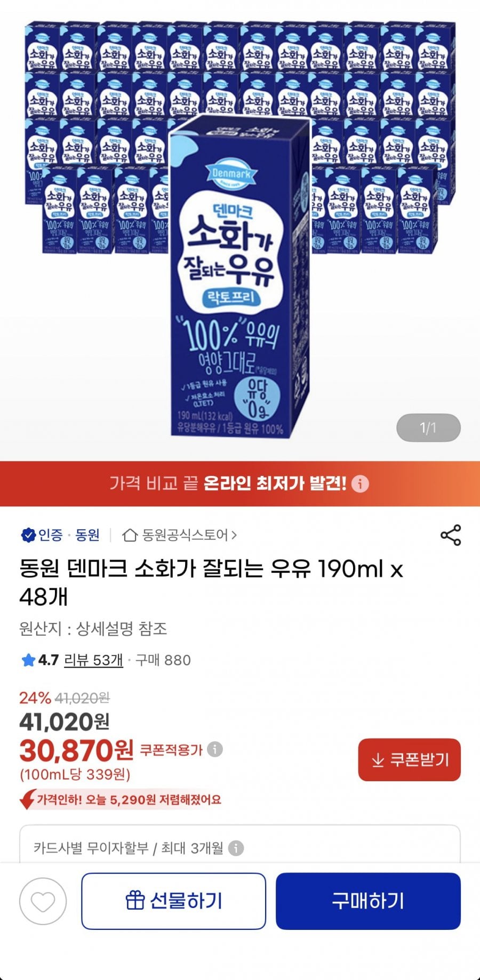
Task: Tap the blue 인증 verified badge
Action: pos(28,534)
